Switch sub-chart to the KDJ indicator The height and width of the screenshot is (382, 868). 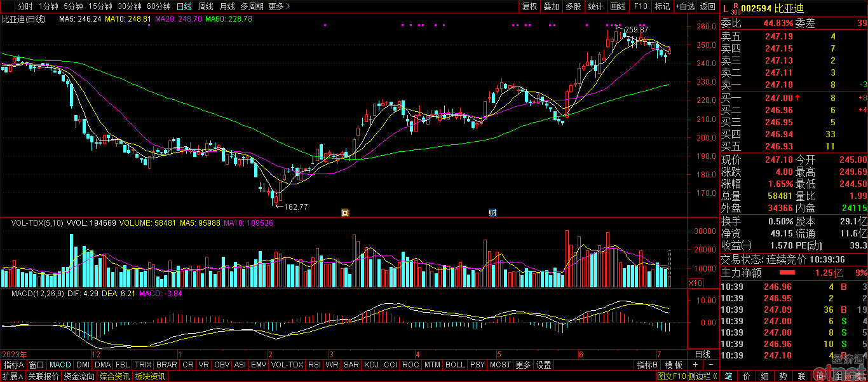371,365
